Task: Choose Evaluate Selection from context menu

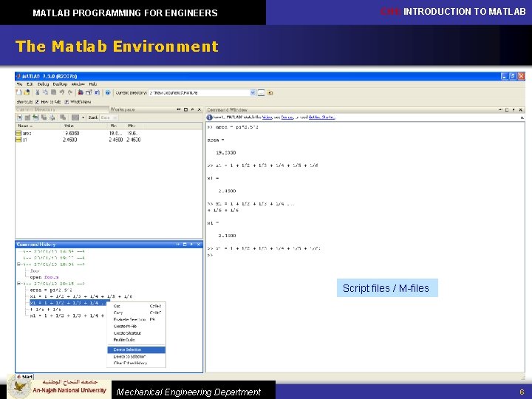Action: point(137,320)
